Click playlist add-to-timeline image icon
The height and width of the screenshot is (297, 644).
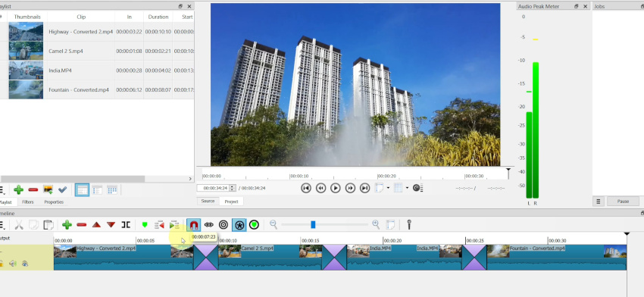[x=48, y=189]
